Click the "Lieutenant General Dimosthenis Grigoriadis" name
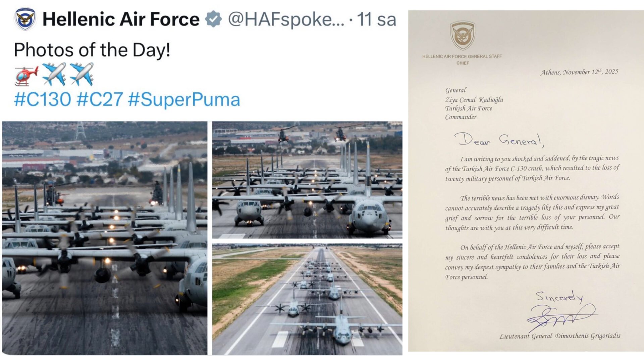The image size is (644, 356). [560, 336]
